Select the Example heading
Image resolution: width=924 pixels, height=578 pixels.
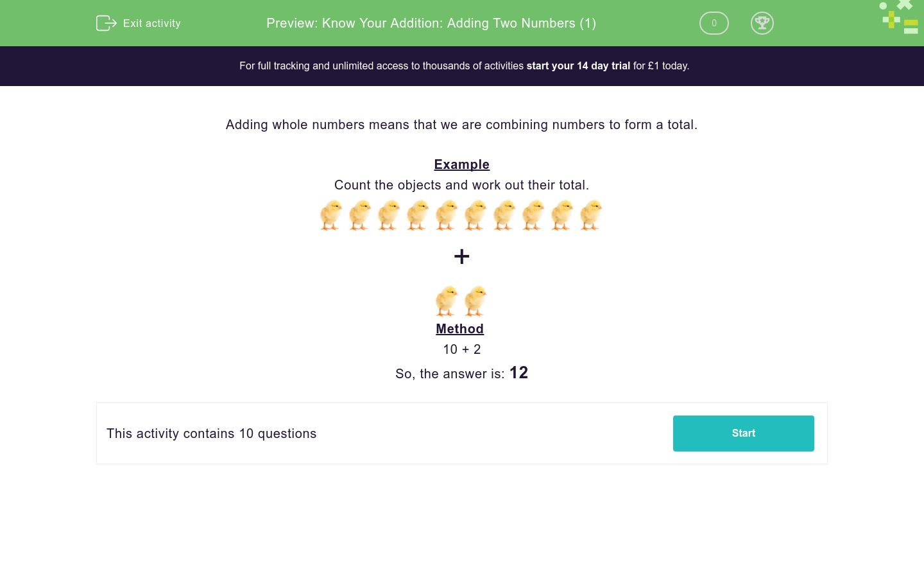[461, 164]
